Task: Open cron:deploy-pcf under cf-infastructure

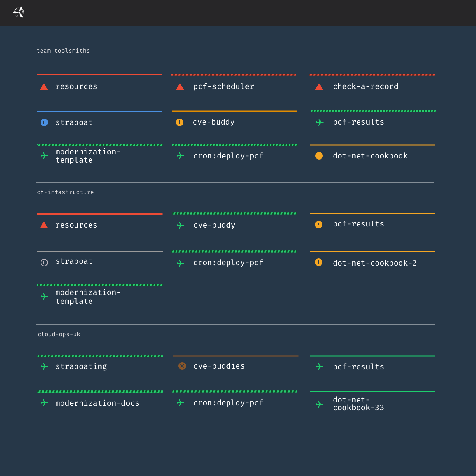Action: click(228, 263)
